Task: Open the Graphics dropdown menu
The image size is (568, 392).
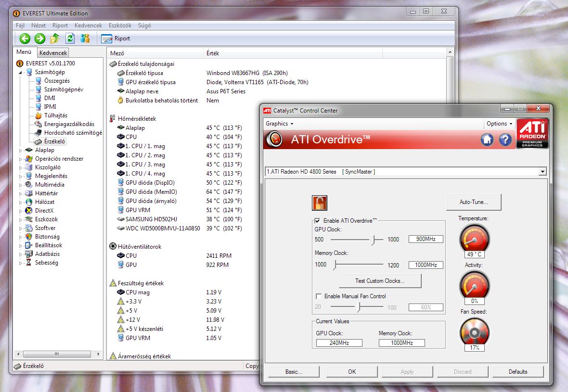Action: (x=279, y=124)
